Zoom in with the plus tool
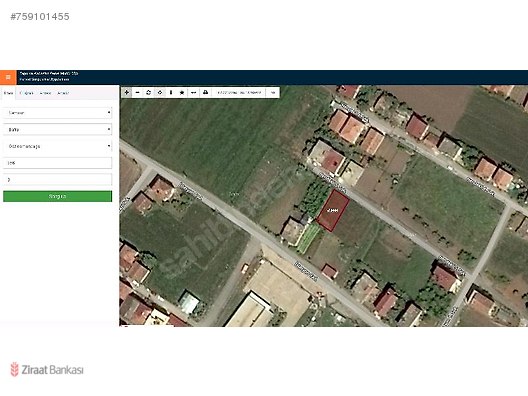 127,92
